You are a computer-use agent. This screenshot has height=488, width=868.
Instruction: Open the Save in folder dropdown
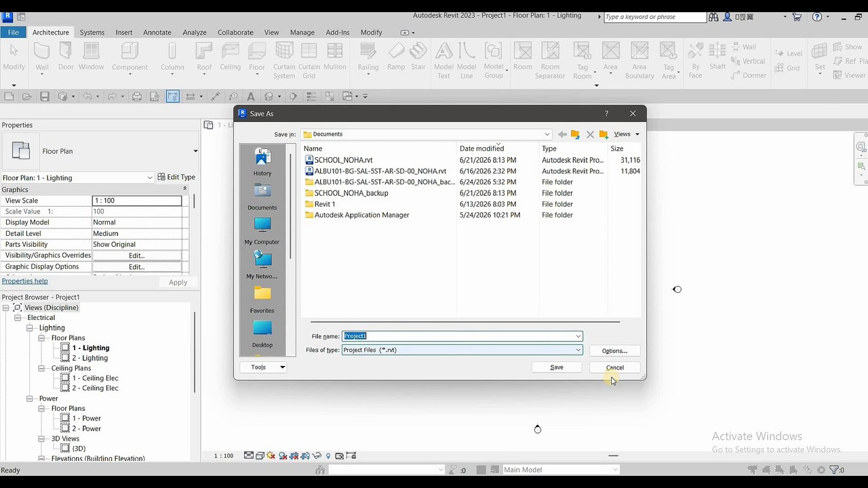pyautogui.click(x=547, y=134)
